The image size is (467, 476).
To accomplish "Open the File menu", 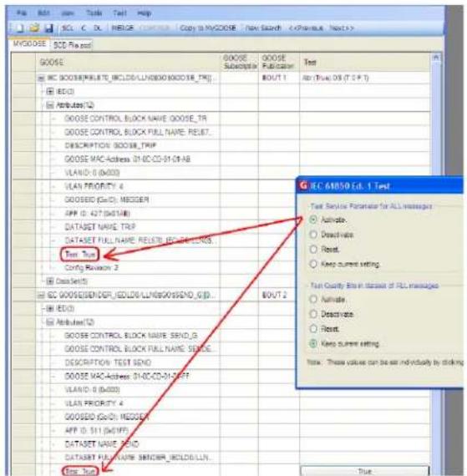I will 22,13.
